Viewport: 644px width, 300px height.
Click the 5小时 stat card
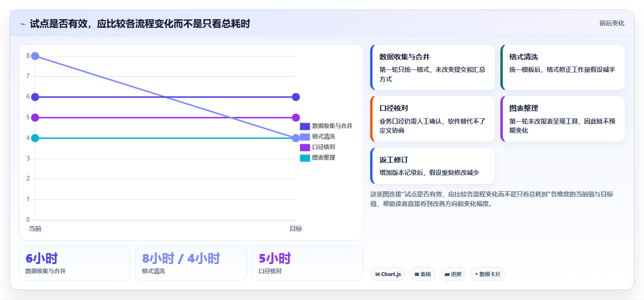tap(307, 263)
